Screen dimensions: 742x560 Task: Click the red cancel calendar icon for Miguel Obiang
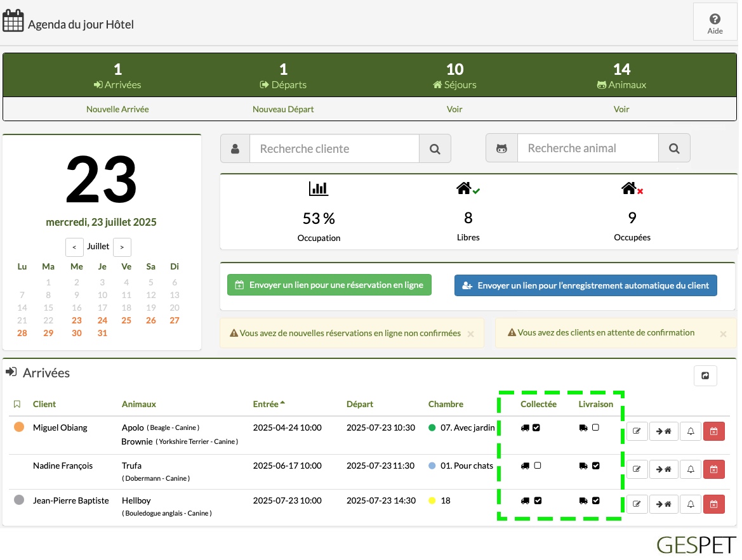tap(713, 431)
